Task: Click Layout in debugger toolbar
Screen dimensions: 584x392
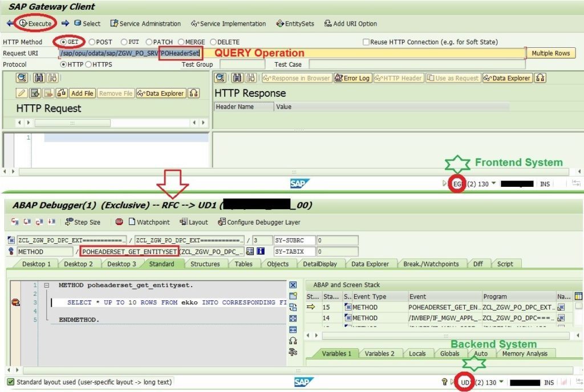Action: 194,222
